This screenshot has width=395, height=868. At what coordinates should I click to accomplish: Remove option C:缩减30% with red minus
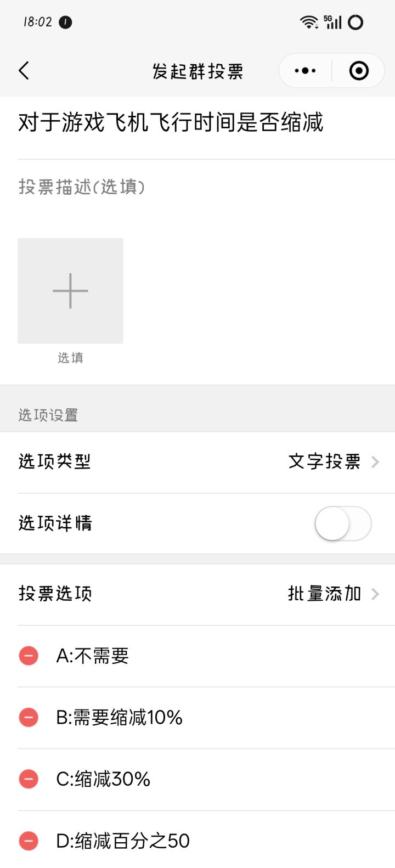[29, 779]
